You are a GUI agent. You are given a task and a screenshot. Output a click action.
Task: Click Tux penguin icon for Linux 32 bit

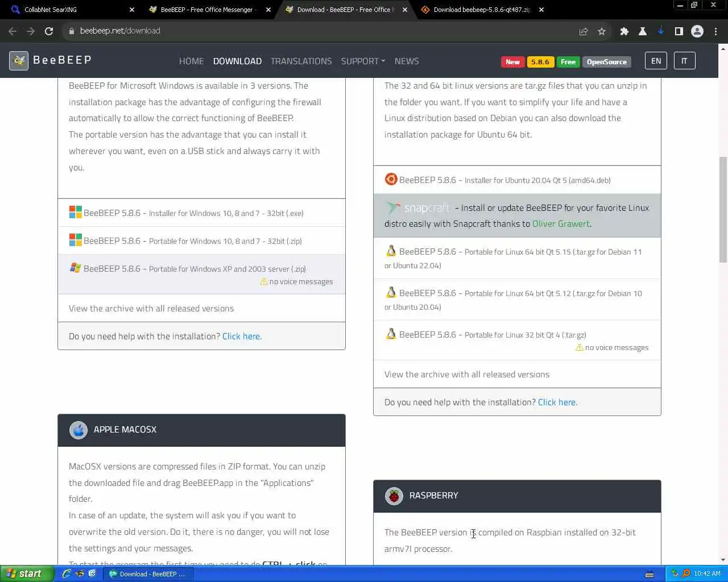pos(391,334)
